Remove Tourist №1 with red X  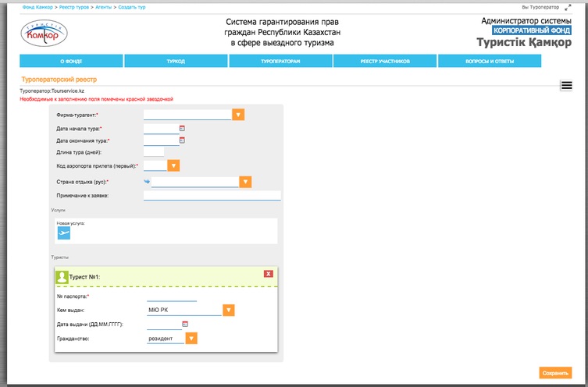click(x=269, y=274)
